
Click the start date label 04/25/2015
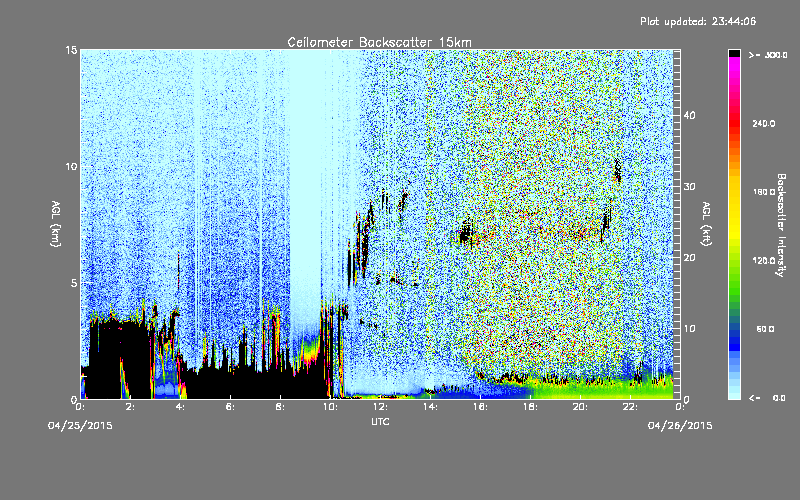(x=80, y=426)
